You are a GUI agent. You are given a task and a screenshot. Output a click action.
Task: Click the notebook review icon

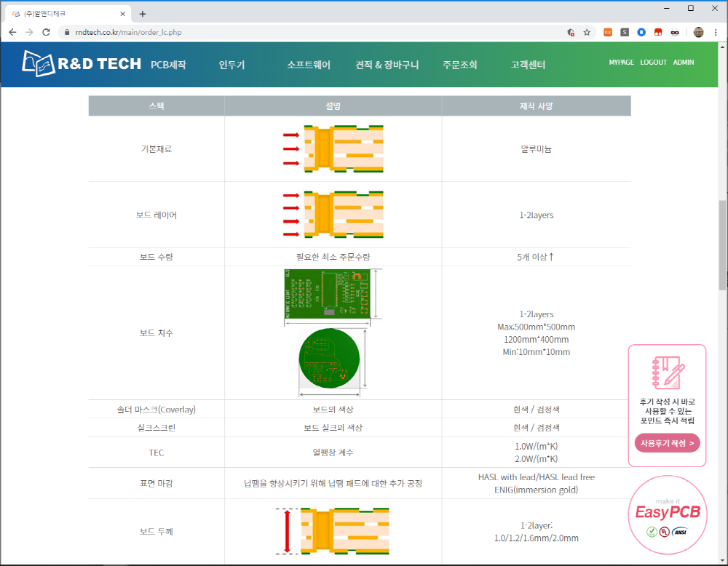[x=668, y=372]
